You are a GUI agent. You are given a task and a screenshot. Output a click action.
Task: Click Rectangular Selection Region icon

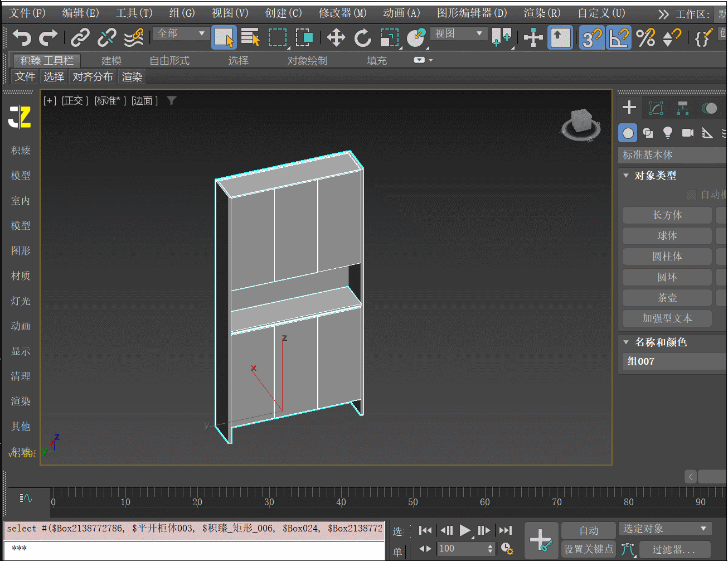(x=278, y=37)
